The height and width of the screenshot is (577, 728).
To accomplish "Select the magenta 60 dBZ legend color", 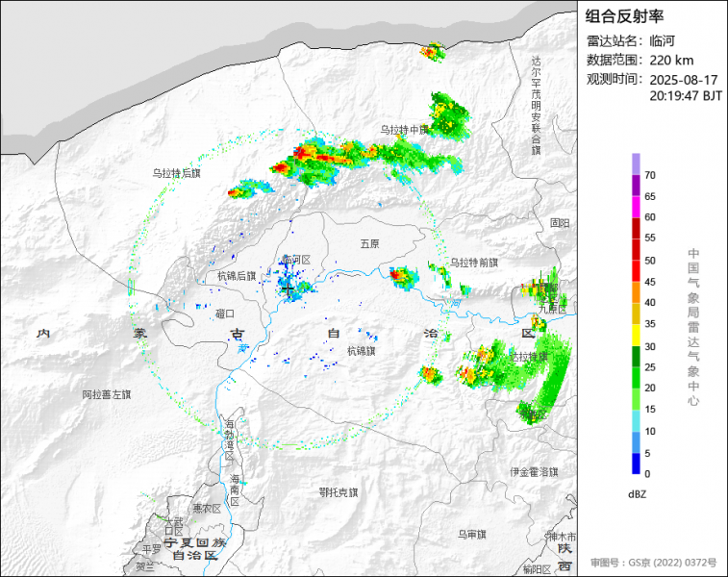I will 637,207.
